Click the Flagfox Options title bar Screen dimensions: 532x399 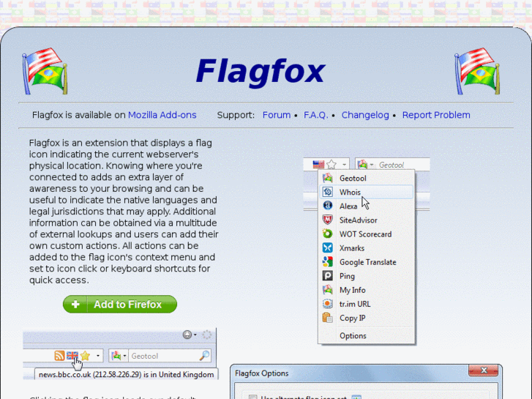click(x=366, y=373)
